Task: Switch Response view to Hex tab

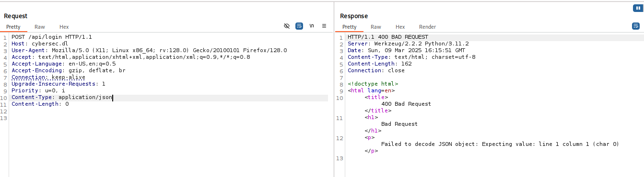Action: 400,27
